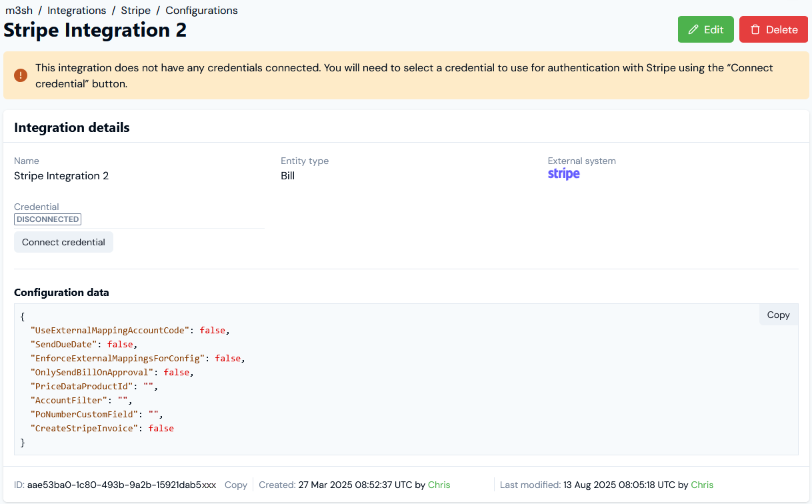Click the "Integration details" section heading

72,127
